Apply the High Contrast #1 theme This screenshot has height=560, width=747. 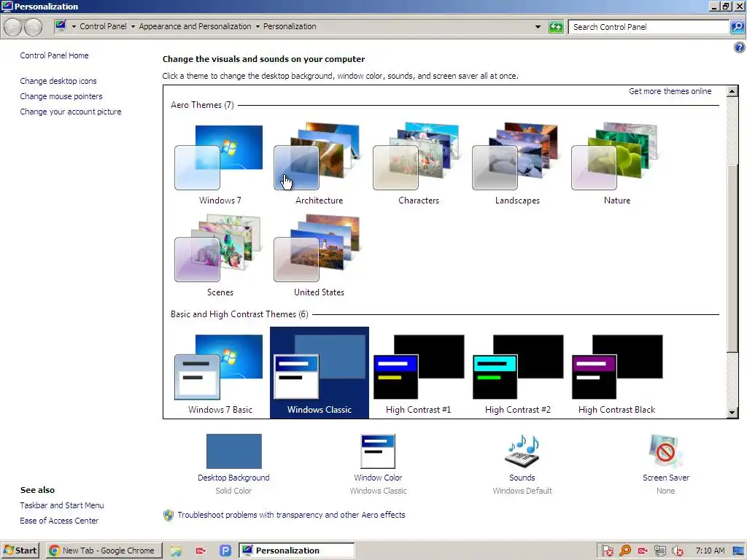coord(418,373)
